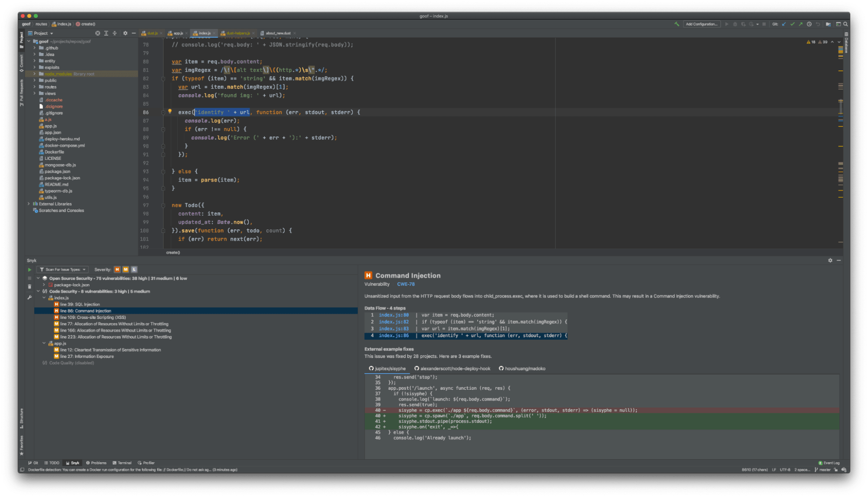Image resolution: width=868 pixels, height=497 pixels.
Task: Open the Git update/pull icon
Action: coord(783,24)
